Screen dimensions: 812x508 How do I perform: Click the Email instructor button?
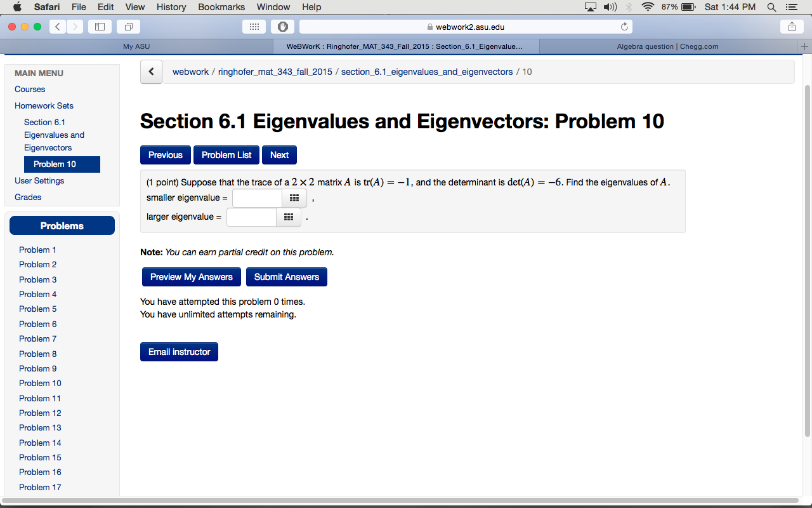coord(179,351)
